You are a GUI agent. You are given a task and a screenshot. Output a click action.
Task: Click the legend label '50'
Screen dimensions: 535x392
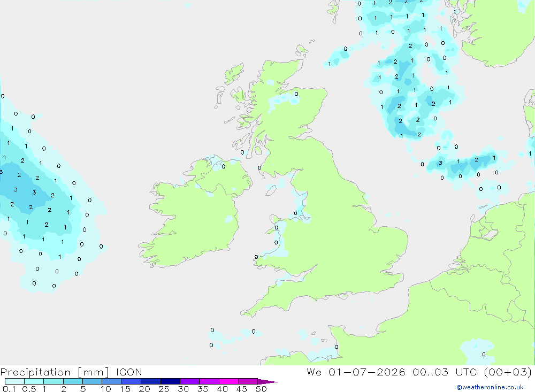pos(261,389)
